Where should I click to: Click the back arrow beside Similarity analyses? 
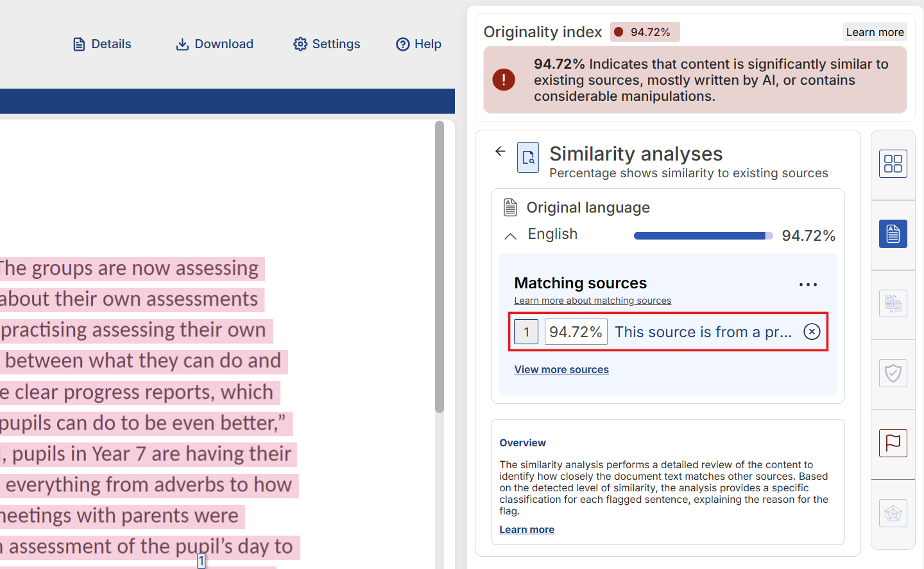[x=500, y=151]
